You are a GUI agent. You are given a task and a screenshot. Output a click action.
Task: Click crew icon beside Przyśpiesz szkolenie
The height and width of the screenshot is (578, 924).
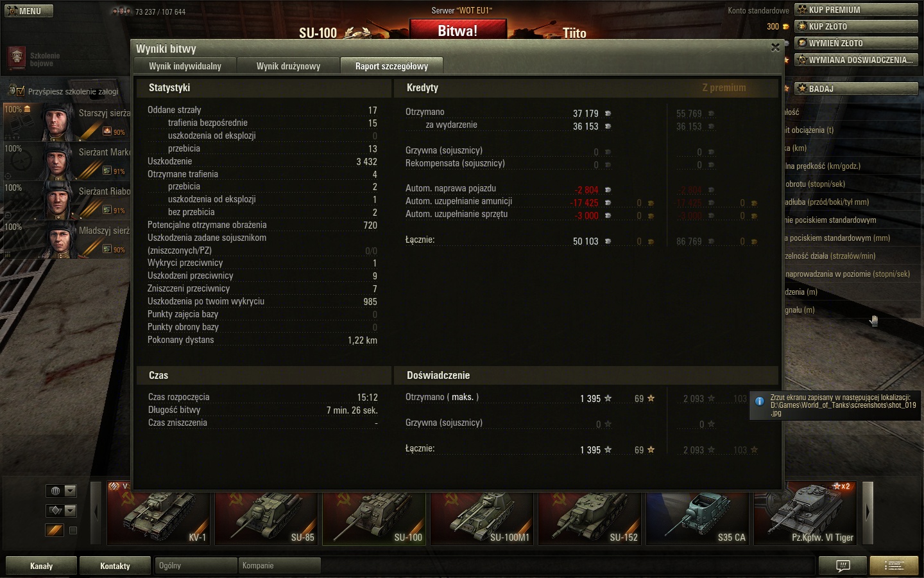click(11, 91)
